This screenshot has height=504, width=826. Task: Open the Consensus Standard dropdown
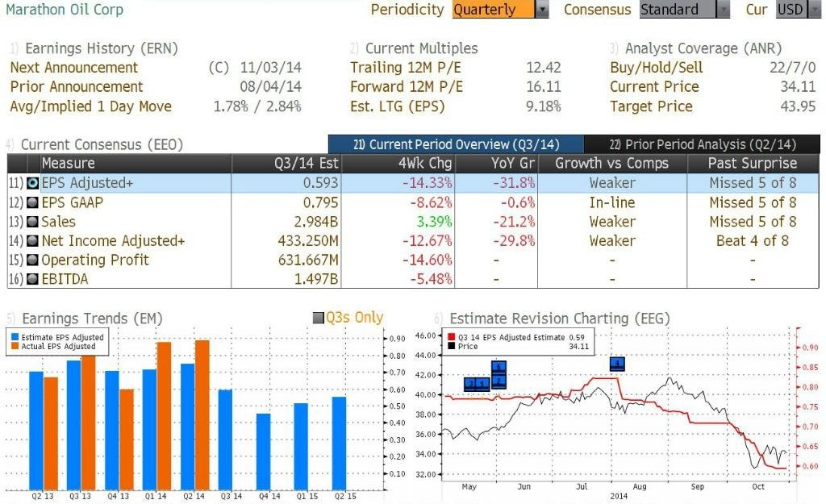pos(685,10)
